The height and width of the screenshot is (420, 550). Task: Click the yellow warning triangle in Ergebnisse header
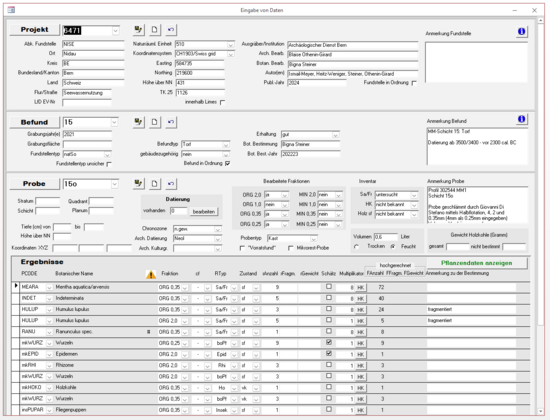coord(151,274)
